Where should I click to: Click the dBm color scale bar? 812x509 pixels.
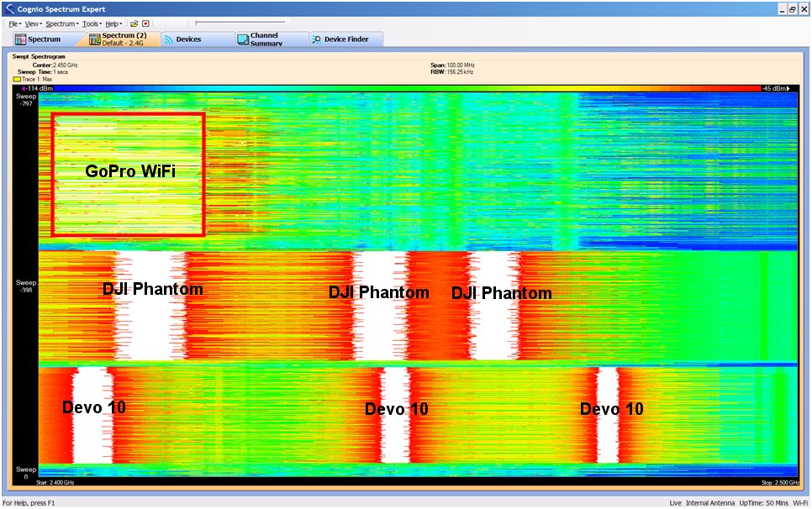point(408,88)
